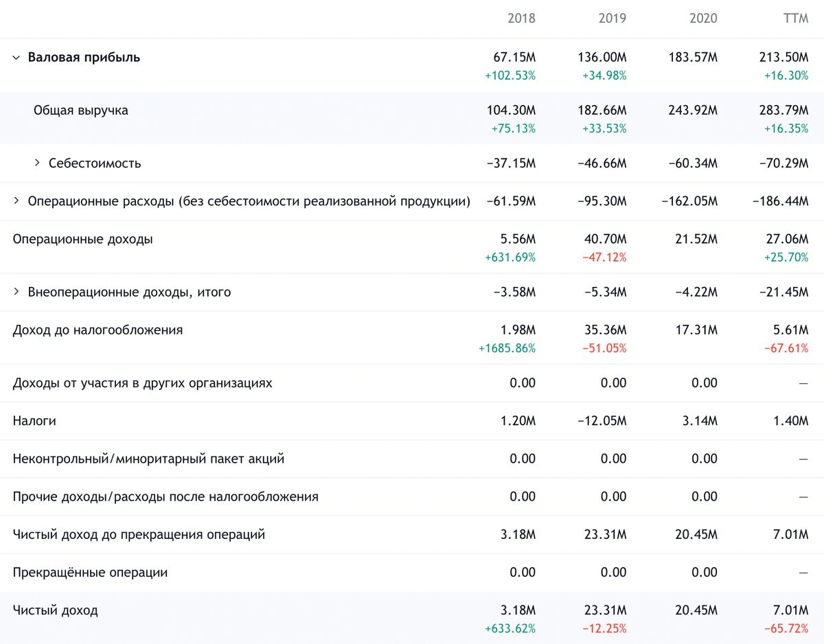Click the 136.00M gross profit value
The width and height of the screenshot is (824, 644).
pos(602,57)
